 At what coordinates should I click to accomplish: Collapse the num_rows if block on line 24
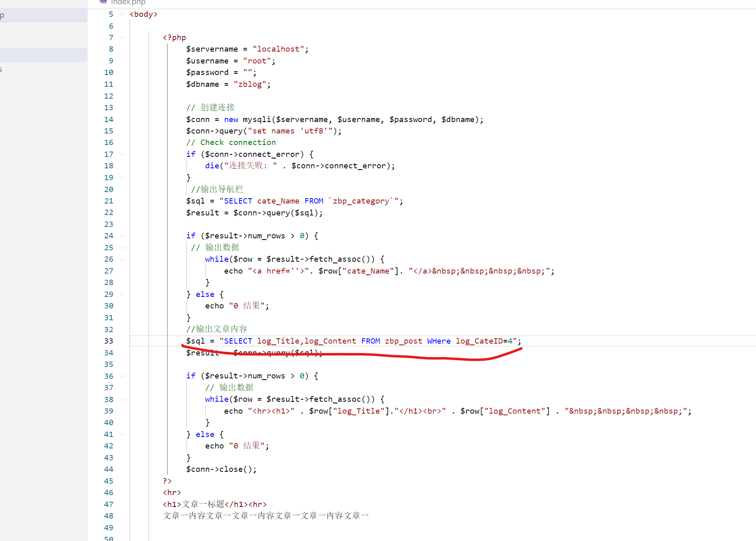(x=122, y=236)
